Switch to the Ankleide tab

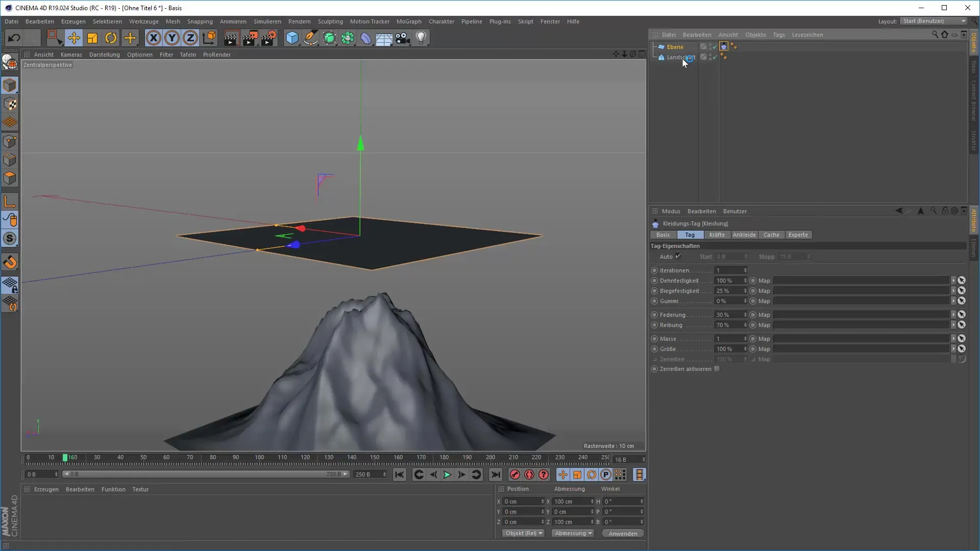click(744, 235)
